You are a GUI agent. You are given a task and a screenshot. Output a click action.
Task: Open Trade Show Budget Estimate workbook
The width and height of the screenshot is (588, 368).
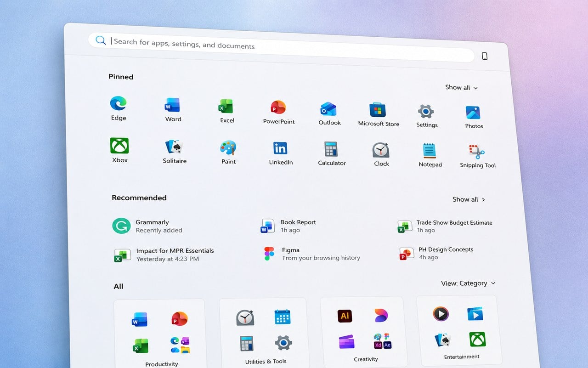tap(445, 226)
